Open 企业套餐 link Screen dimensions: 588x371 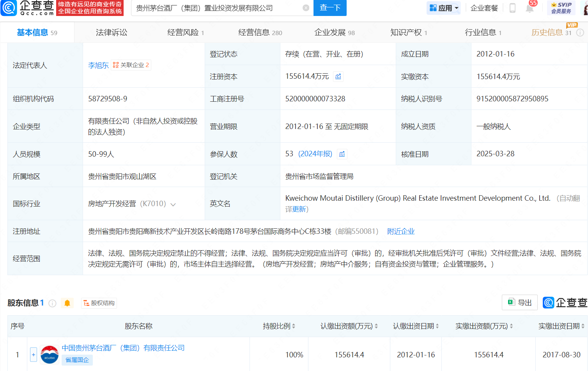coord(484,8)
